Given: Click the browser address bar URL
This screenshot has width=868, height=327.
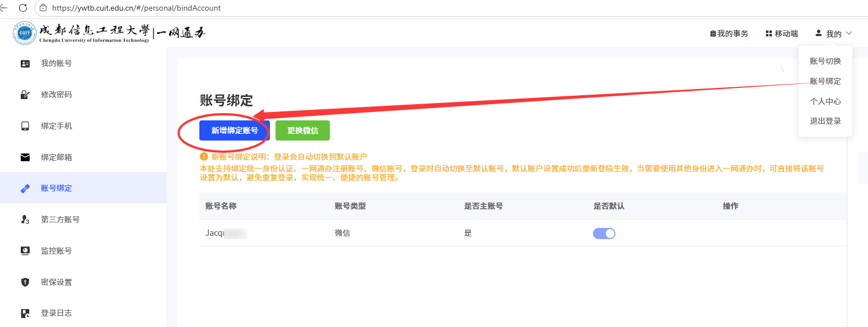Looking at the screenshot, I should tap(136, 8).
